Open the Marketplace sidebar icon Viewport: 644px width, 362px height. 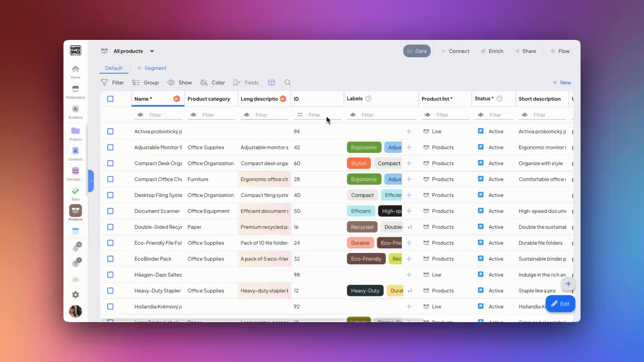pyautogui.click(x=75, y=89)
